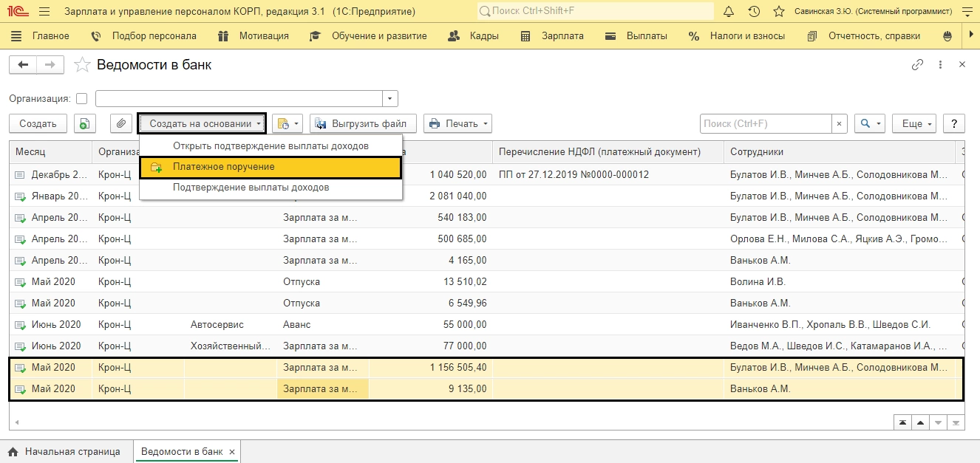Open the Печать dropdown
Viewport: 980px width, 463px height.
[457, 124]
